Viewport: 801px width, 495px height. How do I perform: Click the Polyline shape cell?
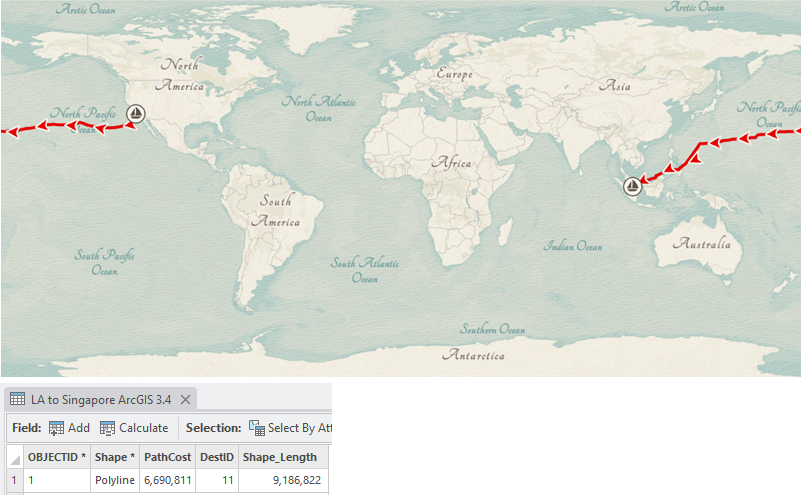[115, 480]
